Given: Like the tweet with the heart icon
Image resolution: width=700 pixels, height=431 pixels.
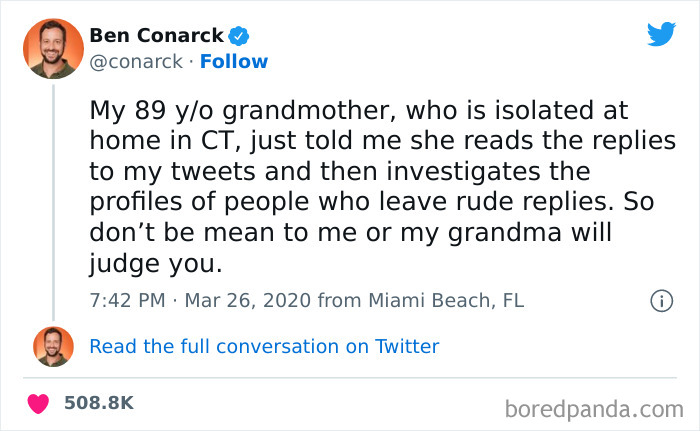Looking at the screenshot, I should click(x=39, y=403).
